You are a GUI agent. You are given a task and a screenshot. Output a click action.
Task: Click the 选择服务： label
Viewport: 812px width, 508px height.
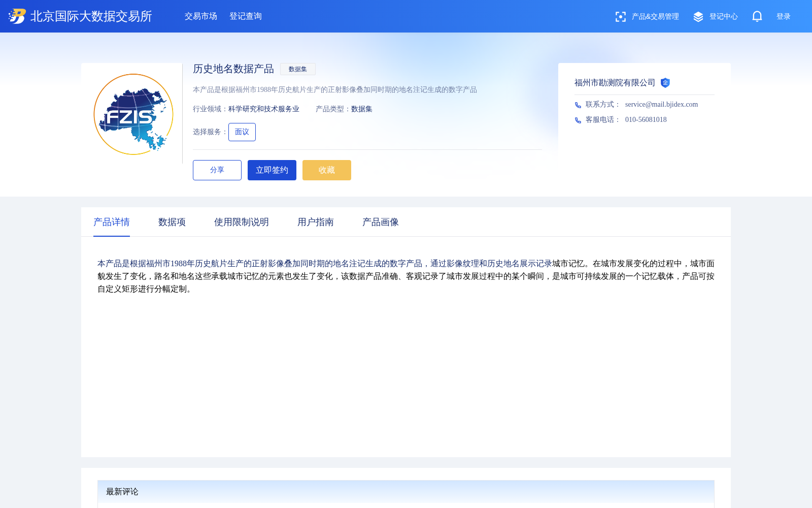pyautogui.click(x=211, y=132)
